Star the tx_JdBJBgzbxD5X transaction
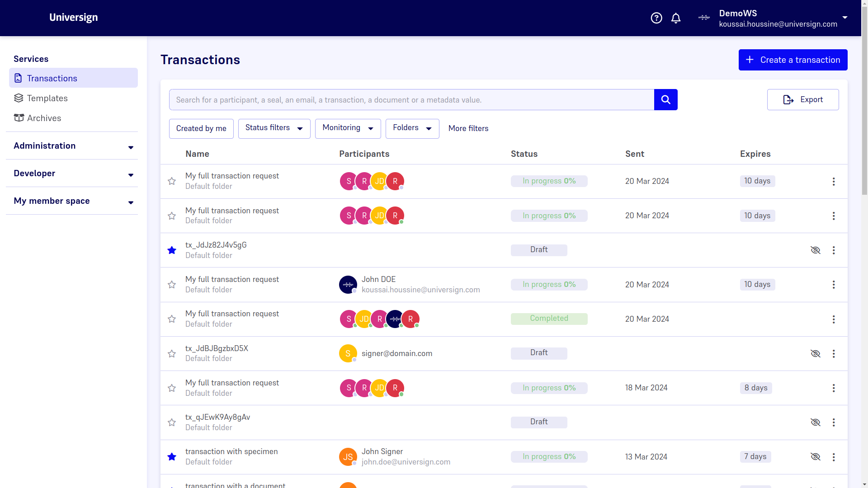 (x=172, y=354)
